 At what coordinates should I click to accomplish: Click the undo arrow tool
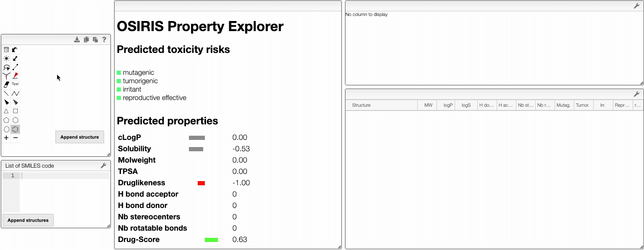[15, 50]
